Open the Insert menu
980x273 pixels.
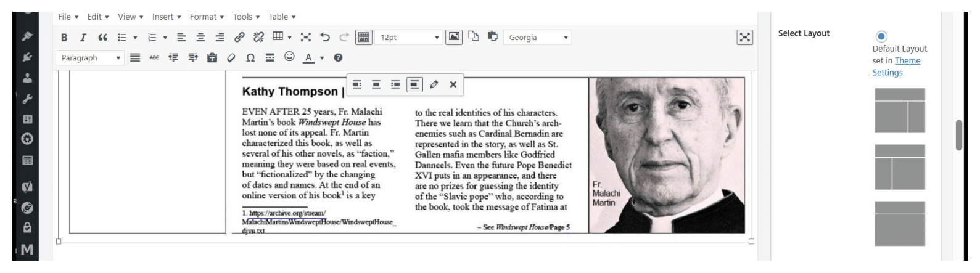pos(166,17)
